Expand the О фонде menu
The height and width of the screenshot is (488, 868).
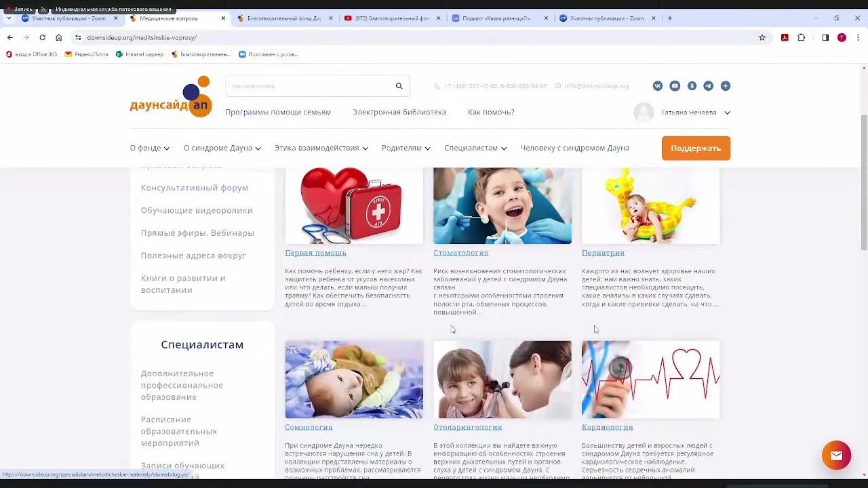pos(150,148)
